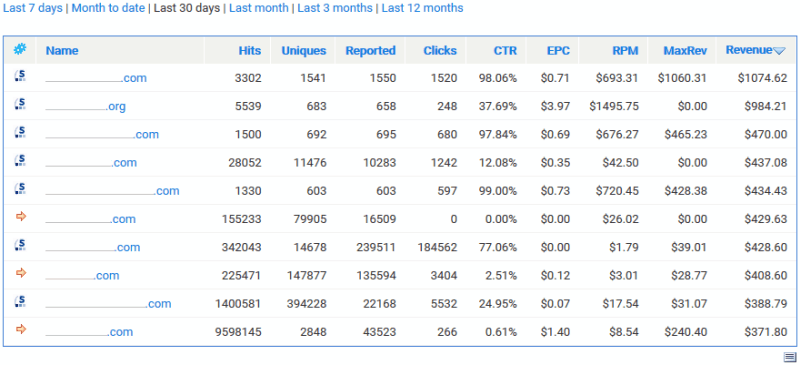Switch to Last 7 days range
This screenshot has width=800, height=365.
point(33,8)
